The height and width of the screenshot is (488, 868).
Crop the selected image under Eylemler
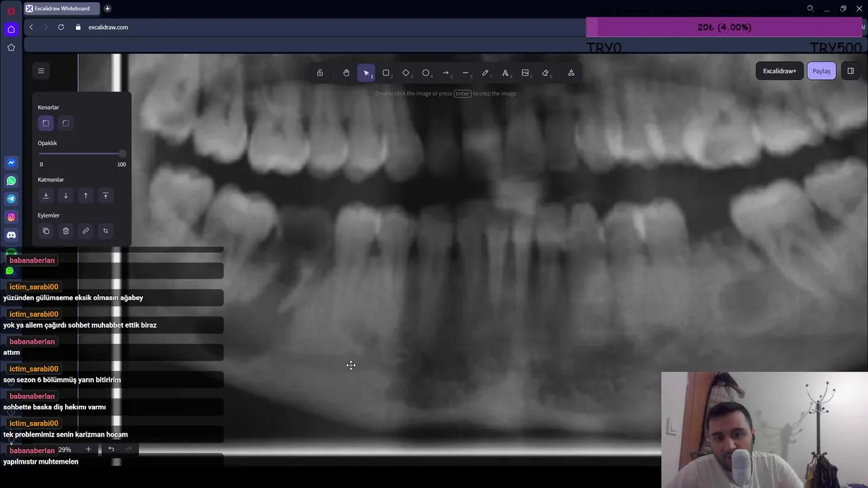(x=105, y=231)
